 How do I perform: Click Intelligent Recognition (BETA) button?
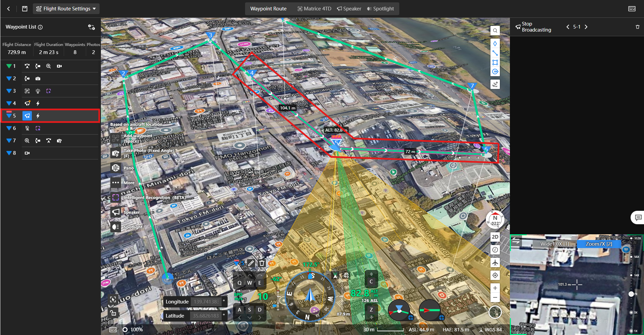[116, 198]
